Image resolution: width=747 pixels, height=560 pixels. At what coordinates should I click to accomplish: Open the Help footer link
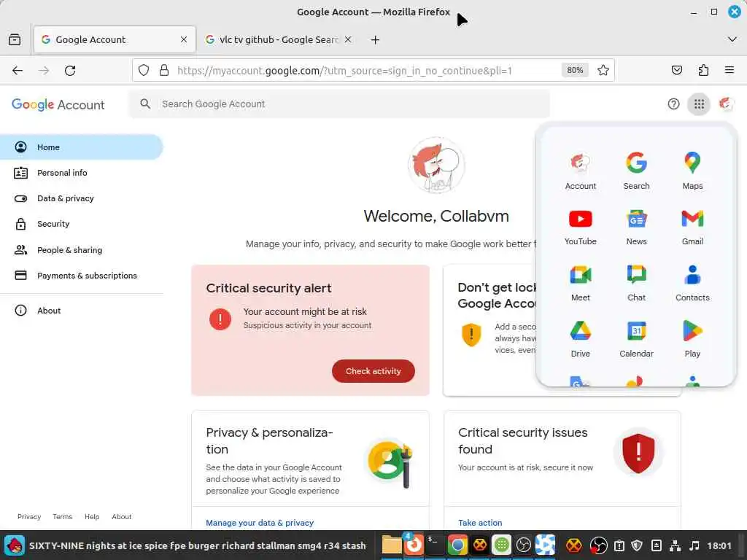point(92,517)
